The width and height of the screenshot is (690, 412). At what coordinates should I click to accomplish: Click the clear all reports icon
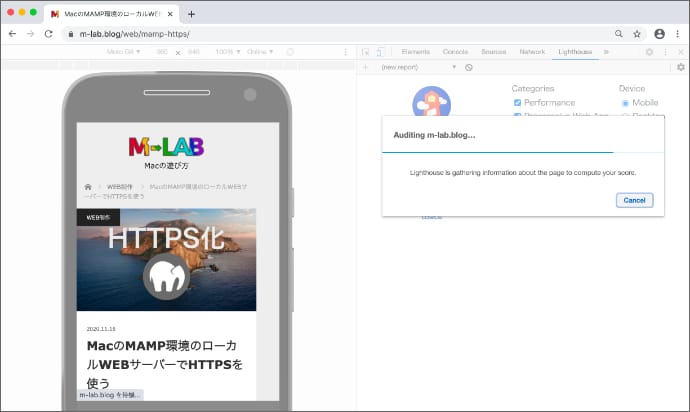tap(469, 67)
